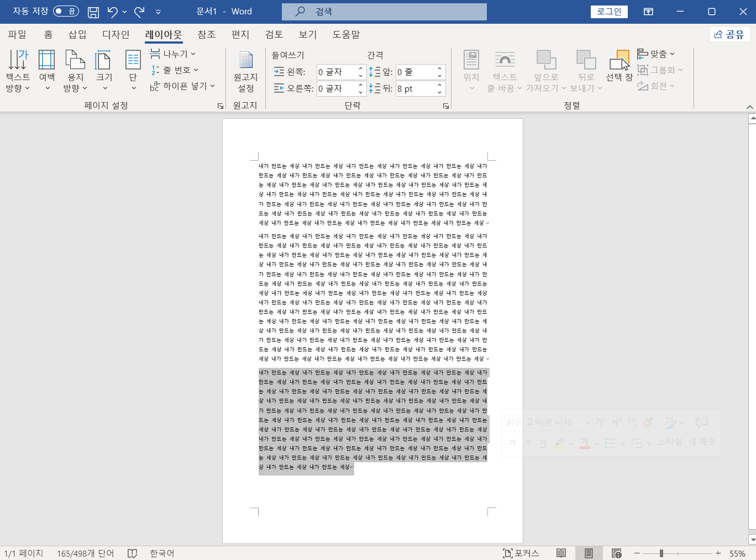Click the Redo icon in title bar
Image resolution: width=756 pixels, height=560 pixels.
[x=139, y=12]
